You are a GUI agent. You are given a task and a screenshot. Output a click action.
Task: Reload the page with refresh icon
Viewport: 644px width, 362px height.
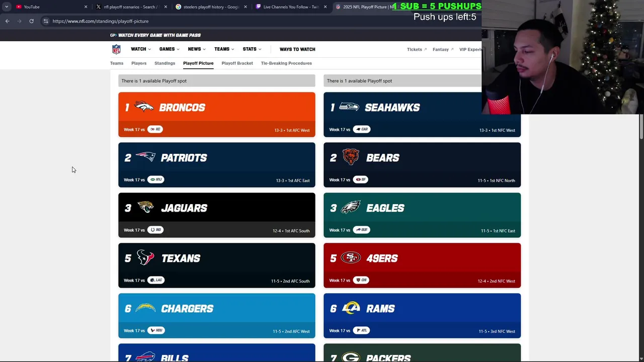31,21
